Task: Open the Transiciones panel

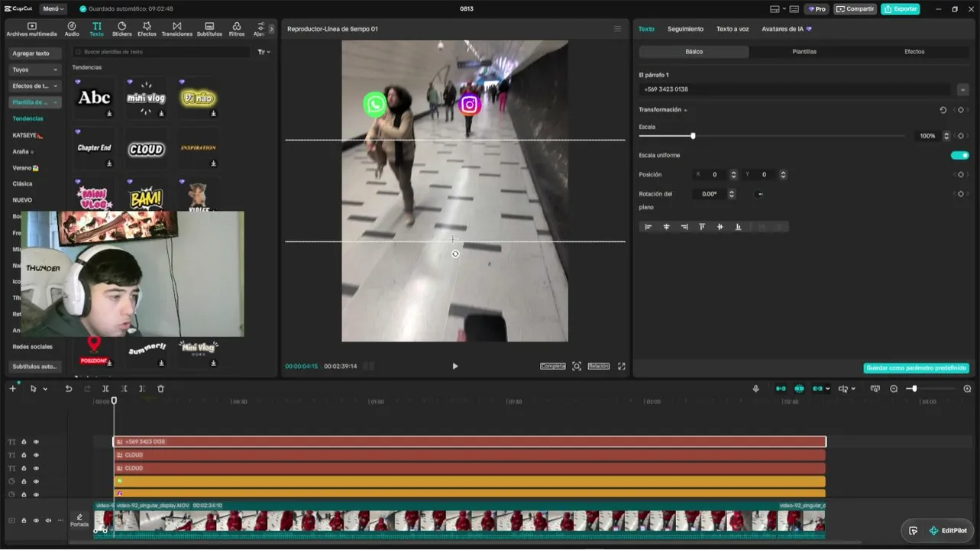Action: (x=177, y=29)
